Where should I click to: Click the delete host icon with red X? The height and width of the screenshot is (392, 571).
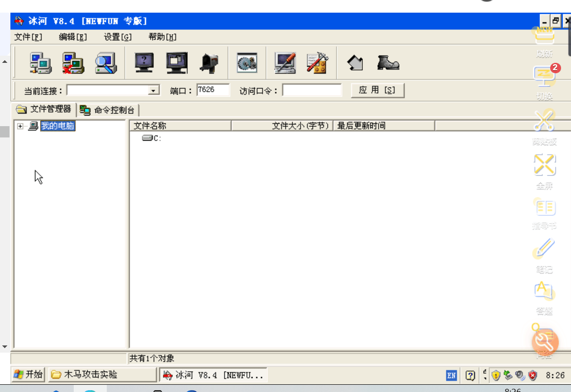click(73, 63)
